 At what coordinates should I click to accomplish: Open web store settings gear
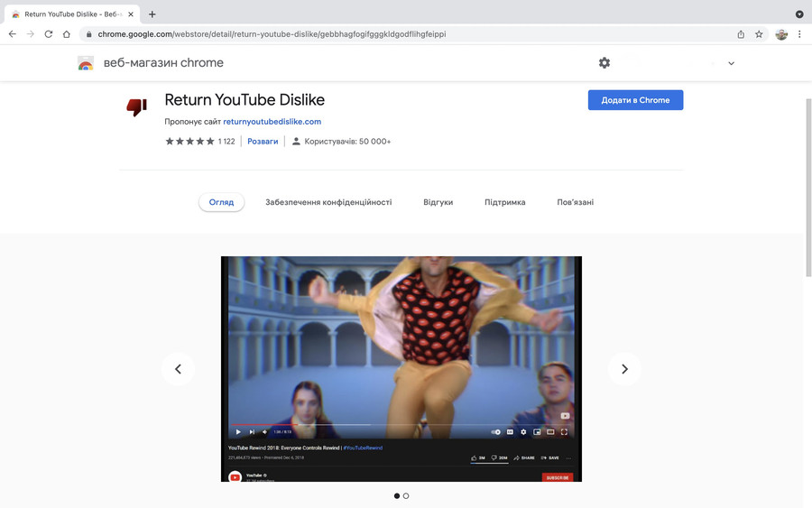point(604,62)
